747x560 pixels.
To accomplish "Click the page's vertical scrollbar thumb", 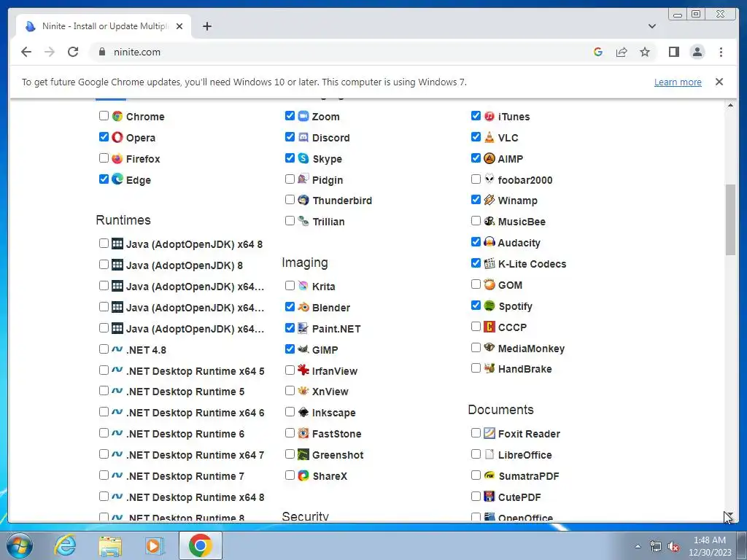I will tap(730, 220).
